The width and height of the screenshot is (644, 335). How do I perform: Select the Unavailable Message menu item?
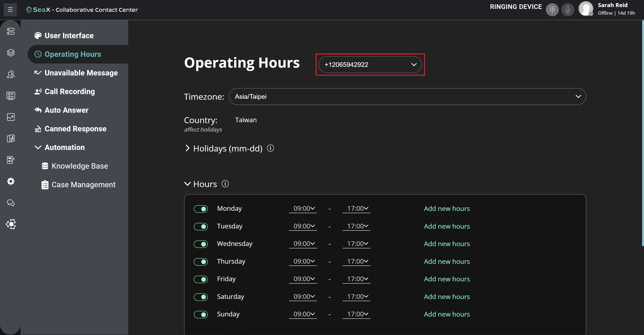(x=81, y=73)
